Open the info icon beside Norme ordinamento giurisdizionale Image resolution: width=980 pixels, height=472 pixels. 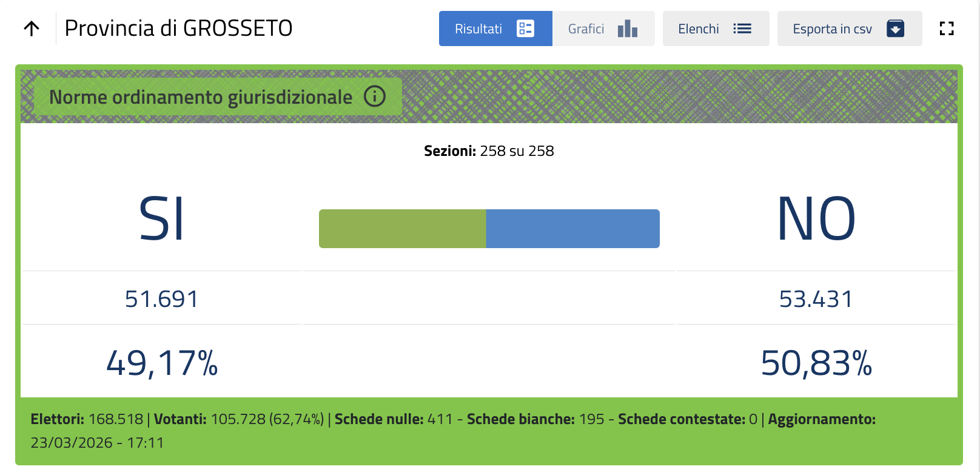375,96
